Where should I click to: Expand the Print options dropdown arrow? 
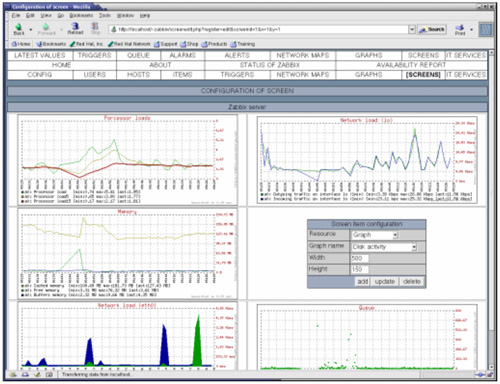click(x=471, y=29)
